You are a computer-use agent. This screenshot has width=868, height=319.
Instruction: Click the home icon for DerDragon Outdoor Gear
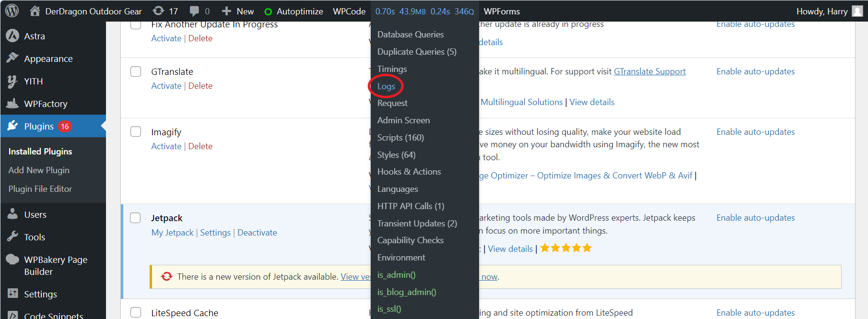click(35, 11)
